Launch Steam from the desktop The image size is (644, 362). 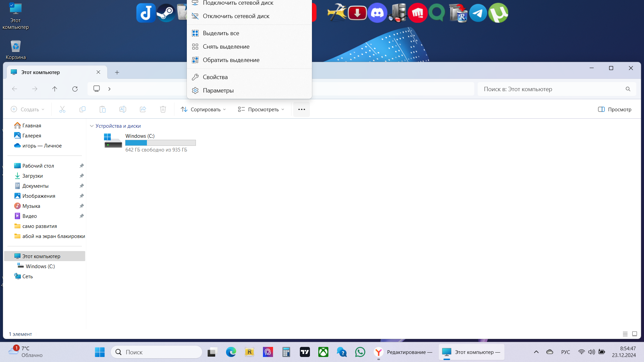pos(166,13)
